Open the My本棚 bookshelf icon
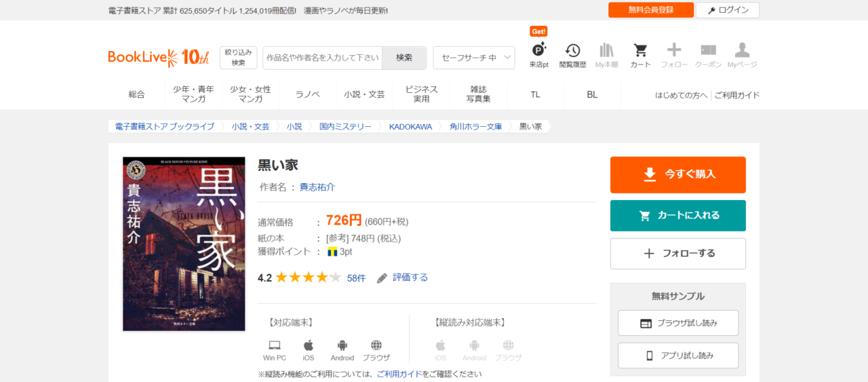868x382 pixels. tap(606, 52)
